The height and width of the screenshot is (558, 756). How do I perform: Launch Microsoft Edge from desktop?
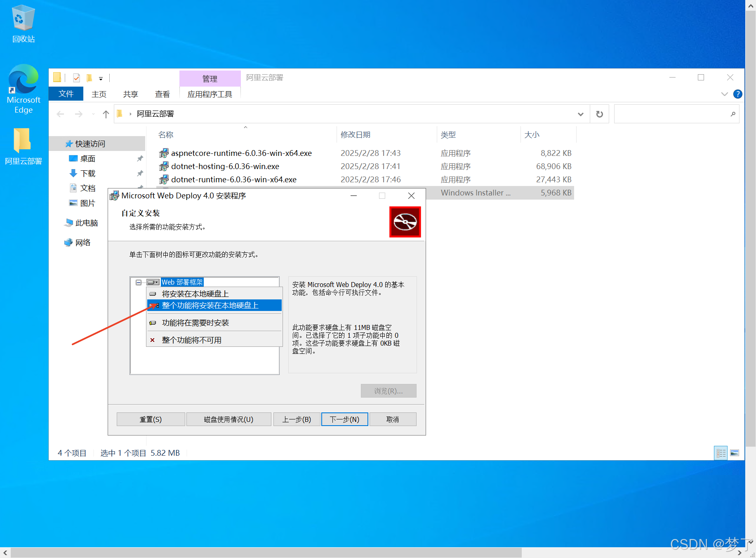click(x=24, y=89)
